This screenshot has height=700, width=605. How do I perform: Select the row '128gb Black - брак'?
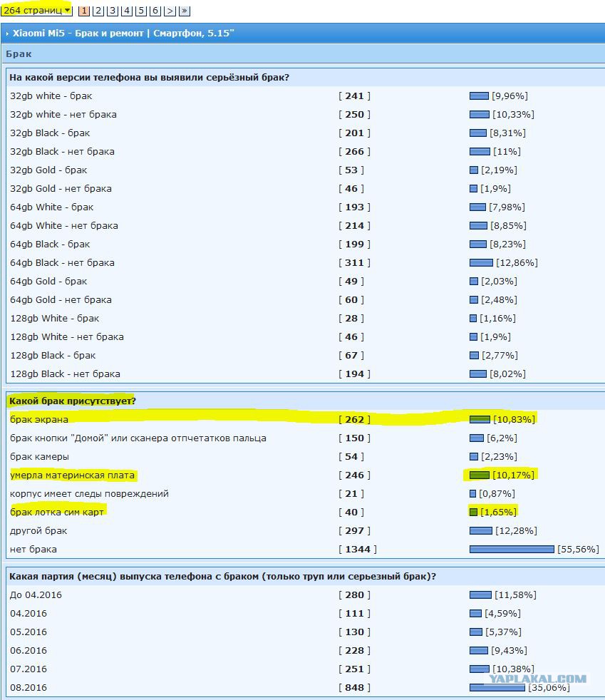(305, 355)
